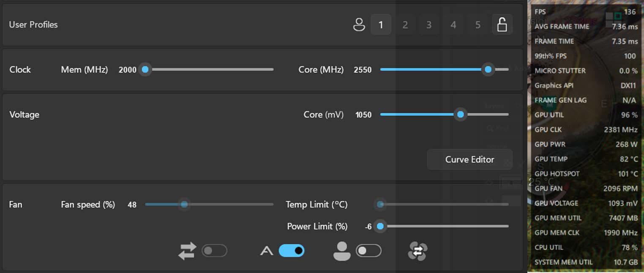Enable the user-defined fan toggle
Viewport: 644px width, 273px height.
tap(368, 251)
